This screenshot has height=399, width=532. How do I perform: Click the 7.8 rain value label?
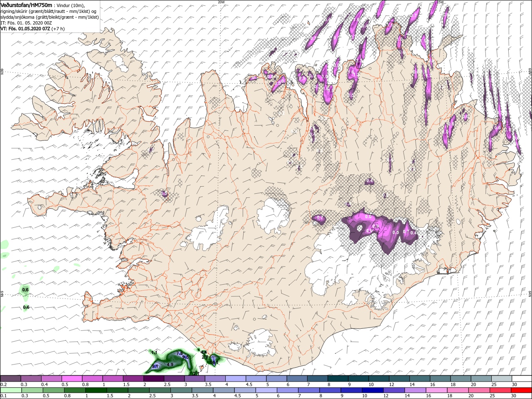click(180, 353)
